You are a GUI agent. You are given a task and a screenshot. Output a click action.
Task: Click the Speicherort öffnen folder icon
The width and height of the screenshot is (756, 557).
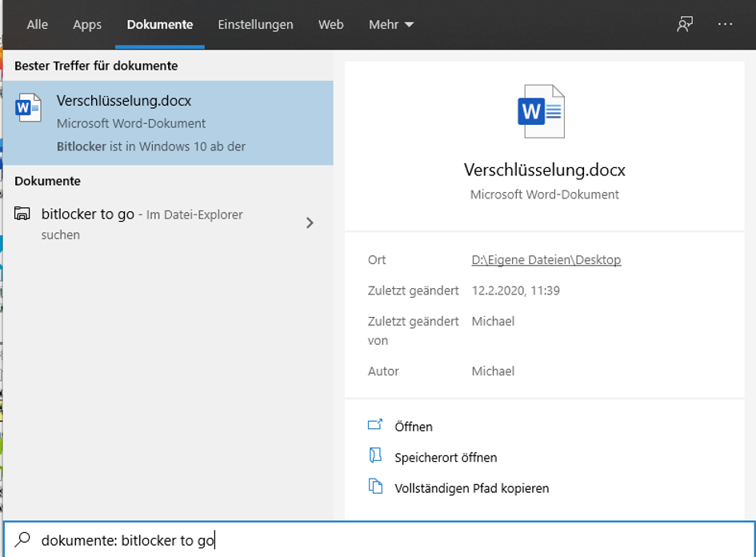click(375, 456)
